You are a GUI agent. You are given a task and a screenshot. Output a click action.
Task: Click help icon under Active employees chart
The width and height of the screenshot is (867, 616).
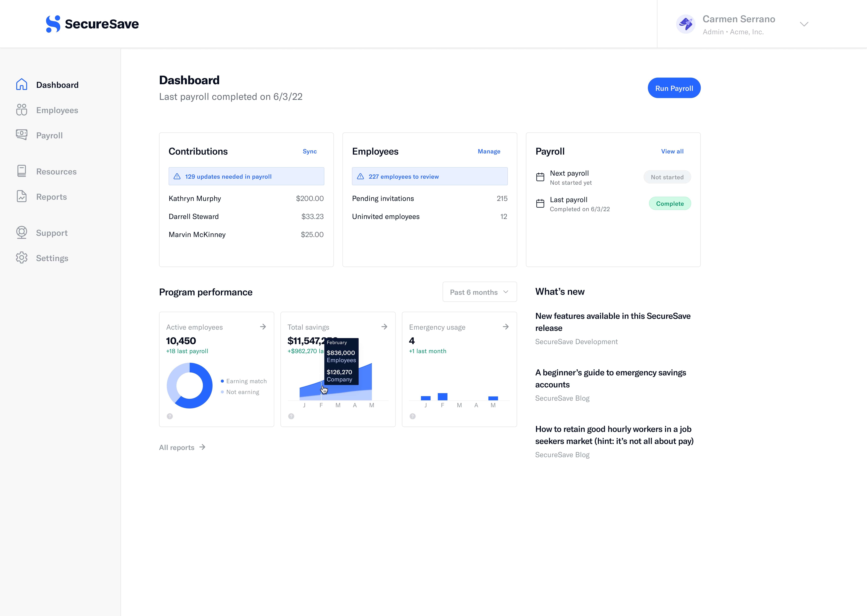pyautogui.click(x=170, y=416)
